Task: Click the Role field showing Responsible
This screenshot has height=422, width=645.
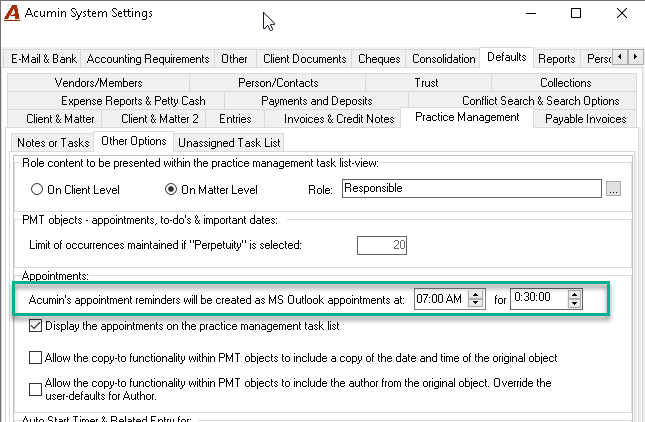Action: [471, 188]
